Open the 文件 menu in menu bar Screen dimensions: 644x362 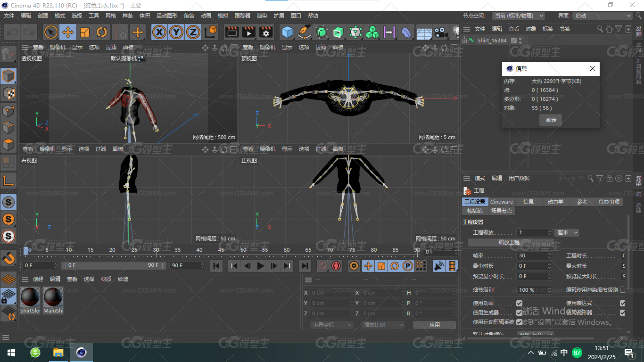click(x=9, y=16)
